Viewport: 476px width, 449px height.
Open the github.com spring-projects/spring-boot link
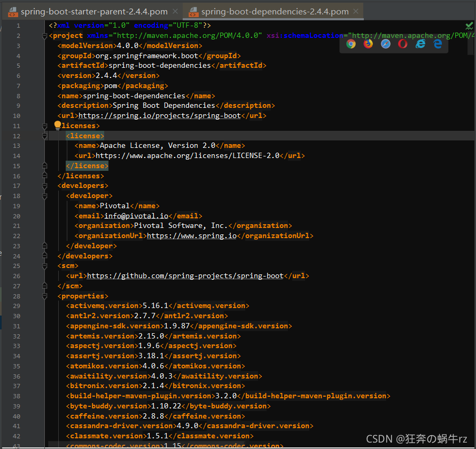pos(185,276)
